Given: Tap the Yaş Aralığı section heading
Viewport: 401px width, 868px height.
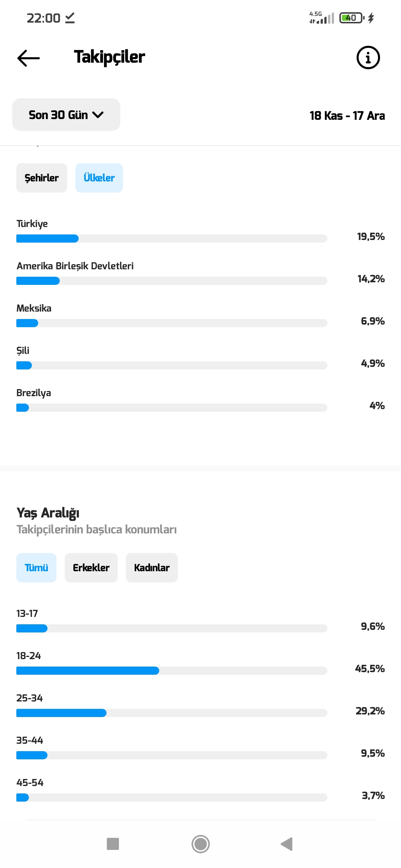Looking at the screenshot, I should tap(48, 513).
